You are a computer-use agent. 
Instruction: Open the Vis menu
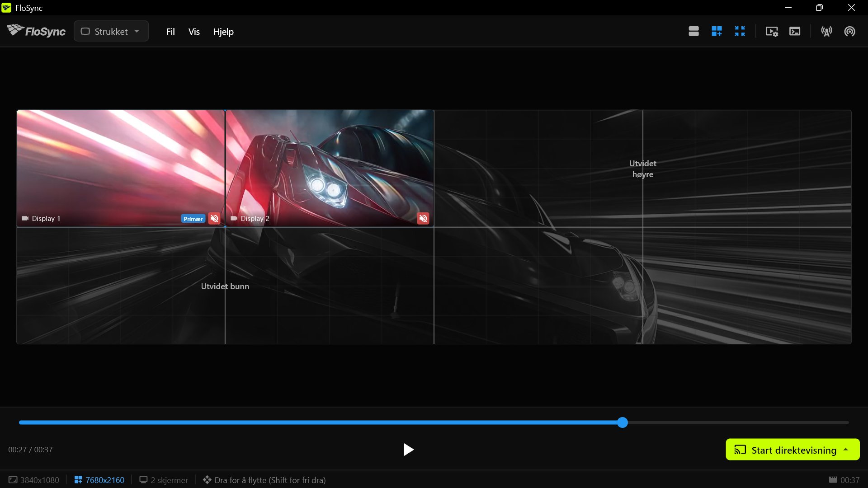point(194,32)
